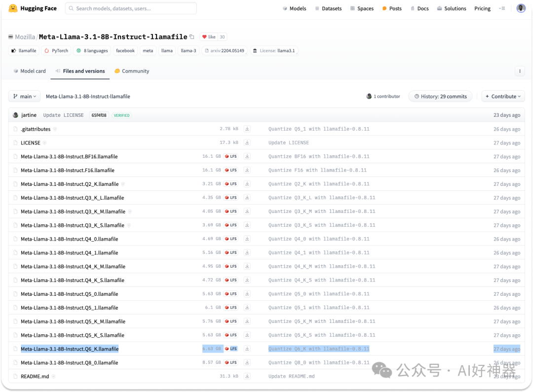This screenshot has height=392, width=533.
Task: Click the LFS badge on BF16.llamafile row
Action: click(x=231, y=156)
